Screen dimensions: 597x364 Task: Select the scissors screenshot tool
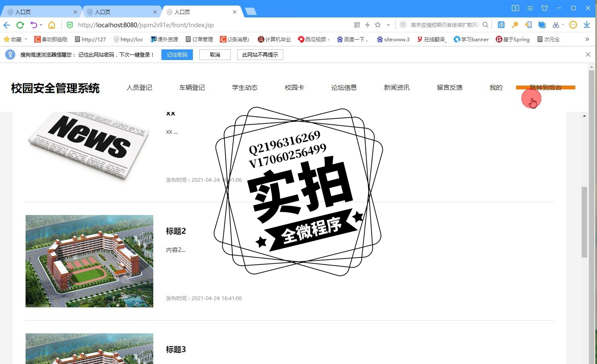click(x=556, y=25)
